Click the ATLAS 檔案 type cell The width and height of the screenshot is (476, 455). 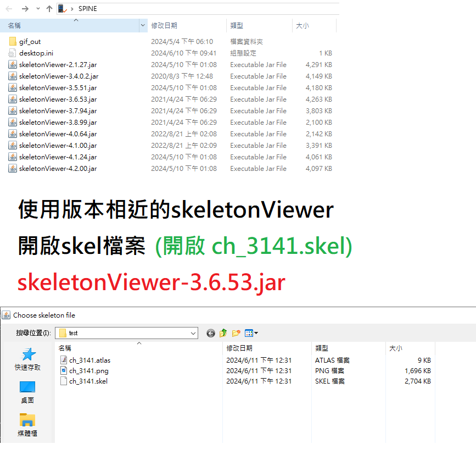click(332, 360)
